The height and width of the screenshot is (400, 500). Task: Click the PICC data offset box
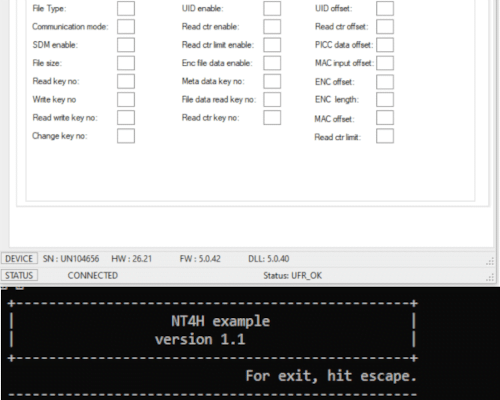coord(385,45)
